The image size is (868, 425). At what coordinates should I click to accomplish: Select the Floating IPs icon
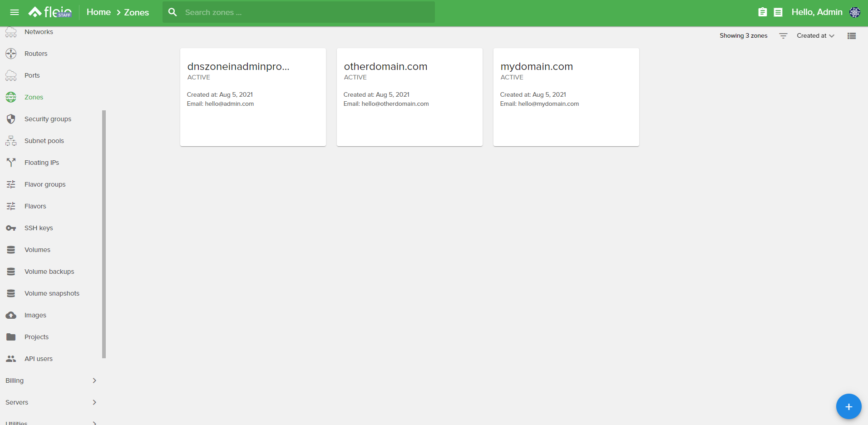(10, 162)
